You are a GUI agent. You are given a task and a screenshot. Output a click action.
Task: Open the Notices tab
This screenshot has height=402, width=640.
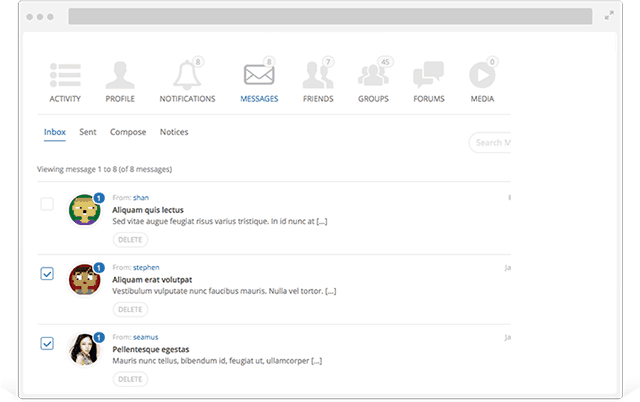click(x=174, y=132)
